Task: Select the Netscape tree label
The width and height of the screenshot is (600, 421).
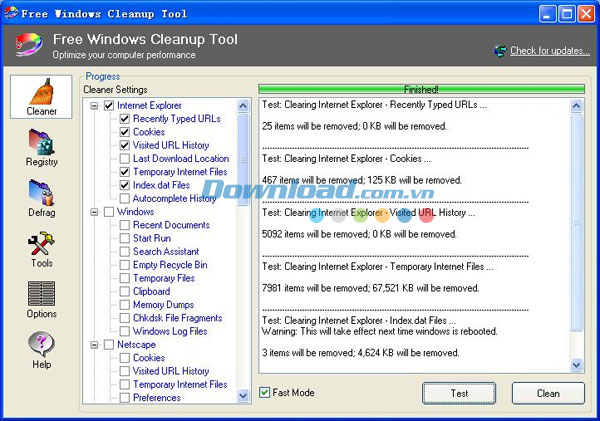Action: pos(136,344)
